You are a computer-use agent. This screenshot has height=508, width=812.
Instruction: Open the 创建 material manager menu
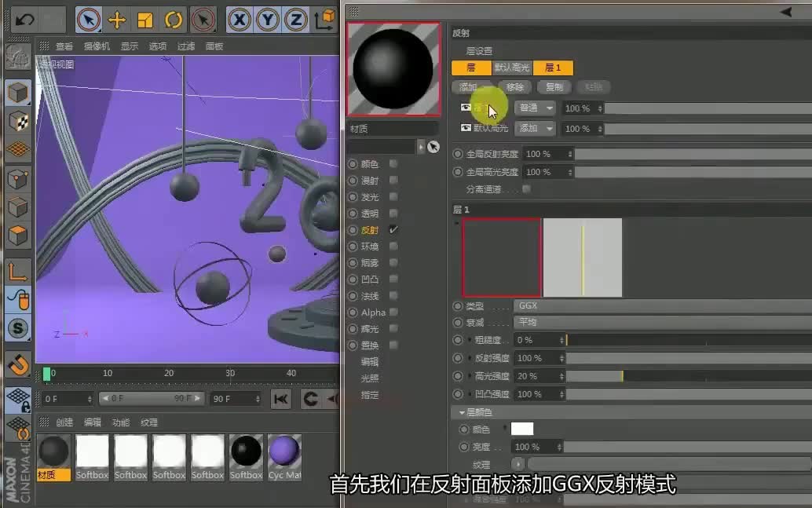click(x=64, y=422)
